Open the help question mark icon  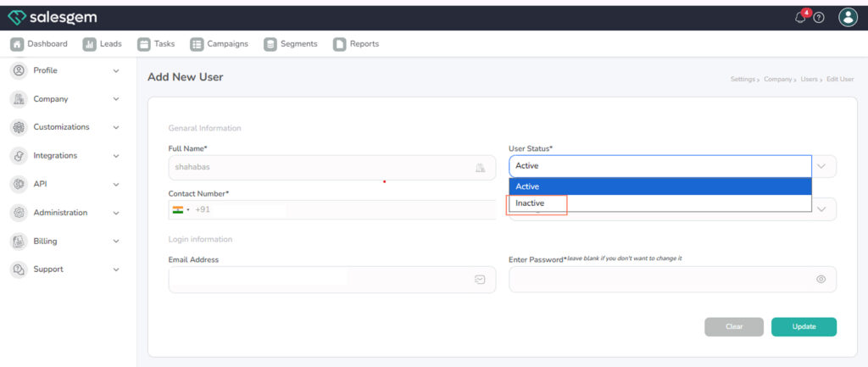pos(819,18)
